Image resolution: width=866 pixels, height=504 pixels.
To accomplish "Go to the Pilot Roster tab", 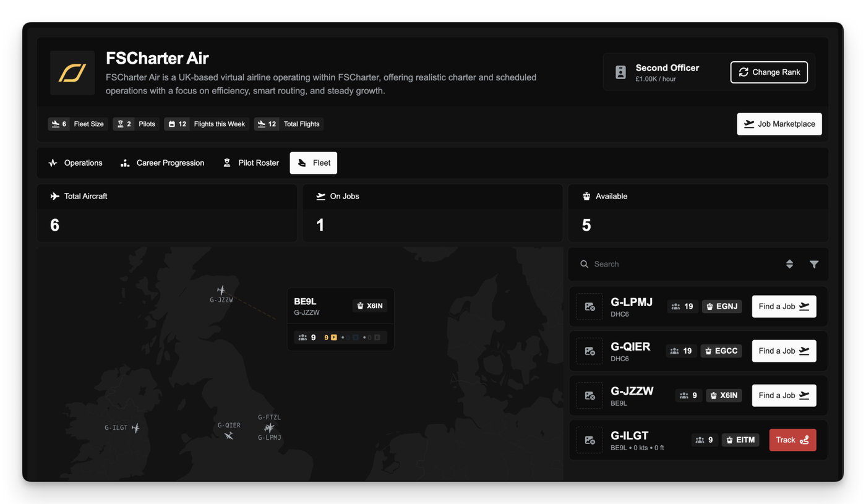I will click(251, 163).
